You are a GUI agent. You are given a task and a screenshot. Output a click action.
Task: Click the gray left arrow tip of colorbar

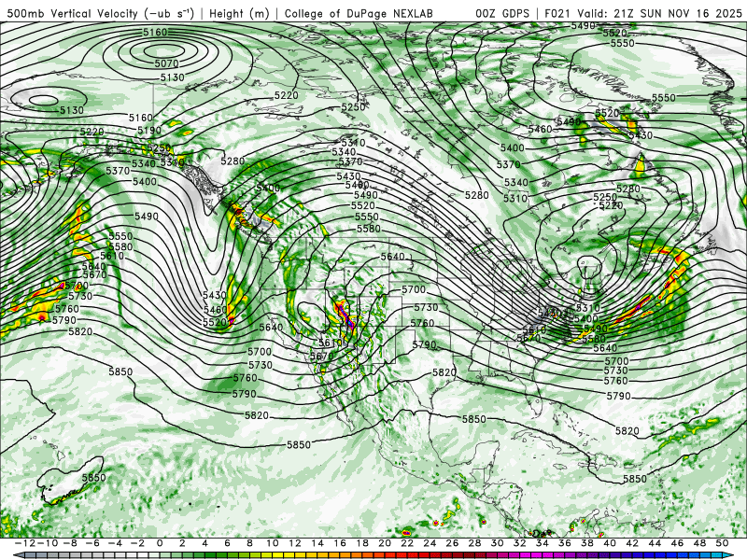pos(18,555)
